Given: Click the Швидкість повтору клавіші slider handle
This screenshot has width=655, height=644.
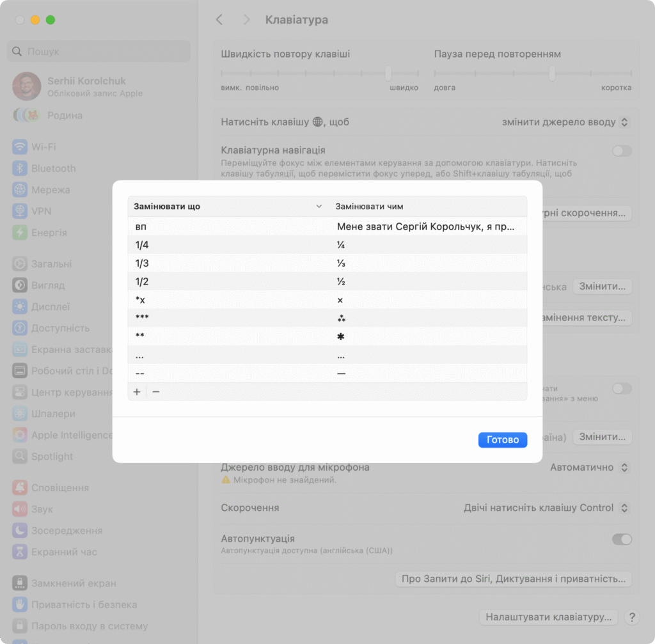Looking at the screenshot, I should tap(388, 73).
